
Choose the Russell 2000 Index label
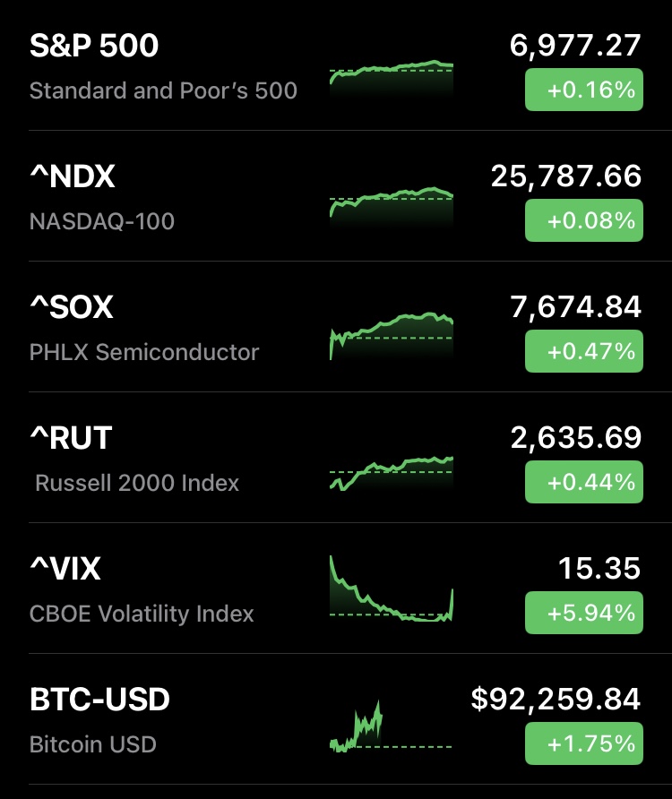(x=137, y=483)
